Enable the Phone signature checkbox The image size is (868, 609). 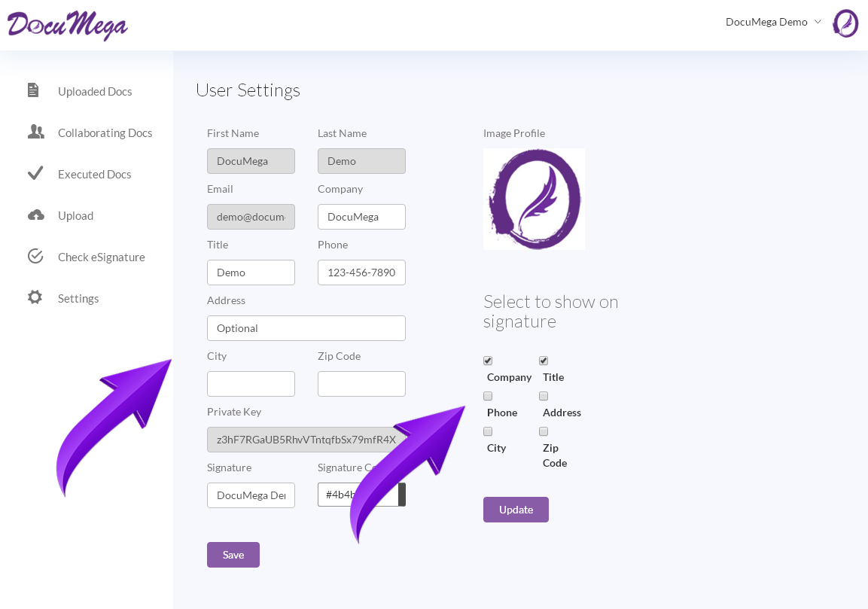(x=488, y=396)
